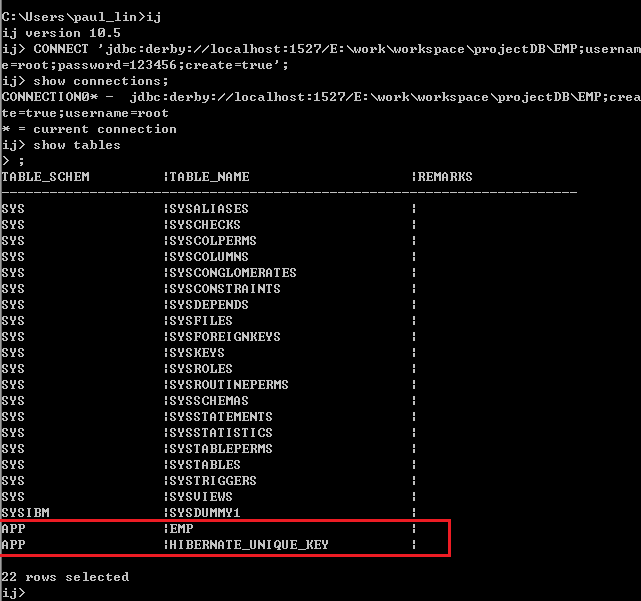641x601 pixels.
Task: Click the SYSTRIGGERS table name
Action: [x=213, y=480]
